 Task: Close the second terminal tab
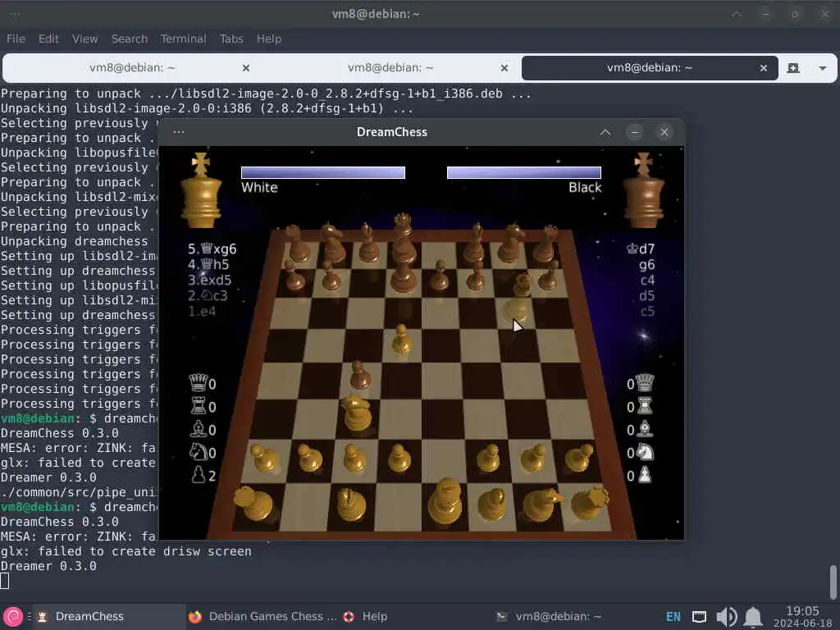pyautogui.click(x=504, y=68)
